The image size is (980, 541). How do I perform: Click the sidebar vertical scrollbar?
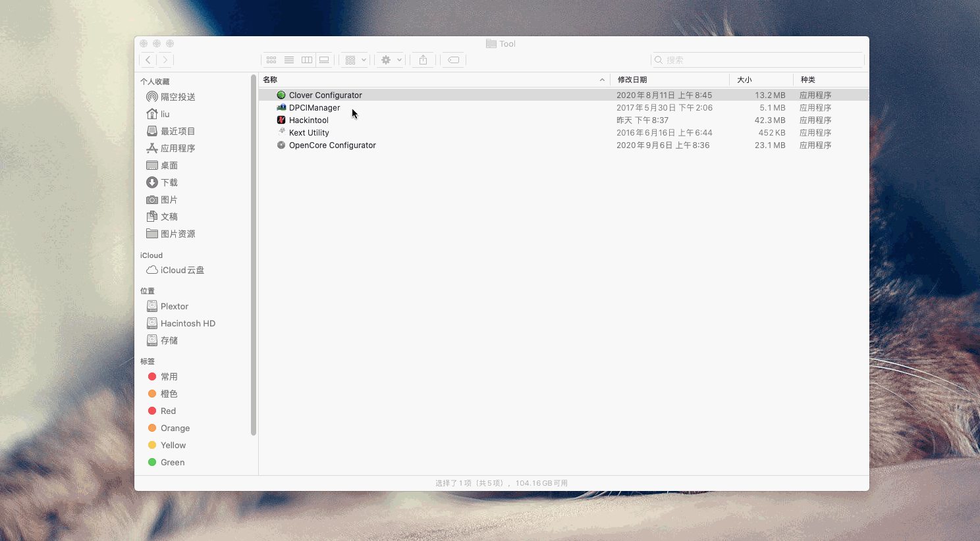[254, 255]
